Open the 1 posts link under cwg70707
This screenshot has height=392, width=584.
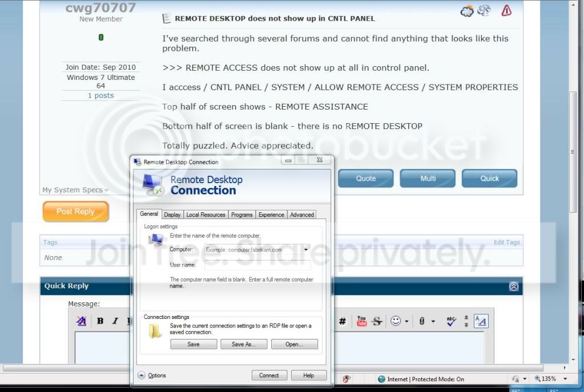(x=101, y=96)
